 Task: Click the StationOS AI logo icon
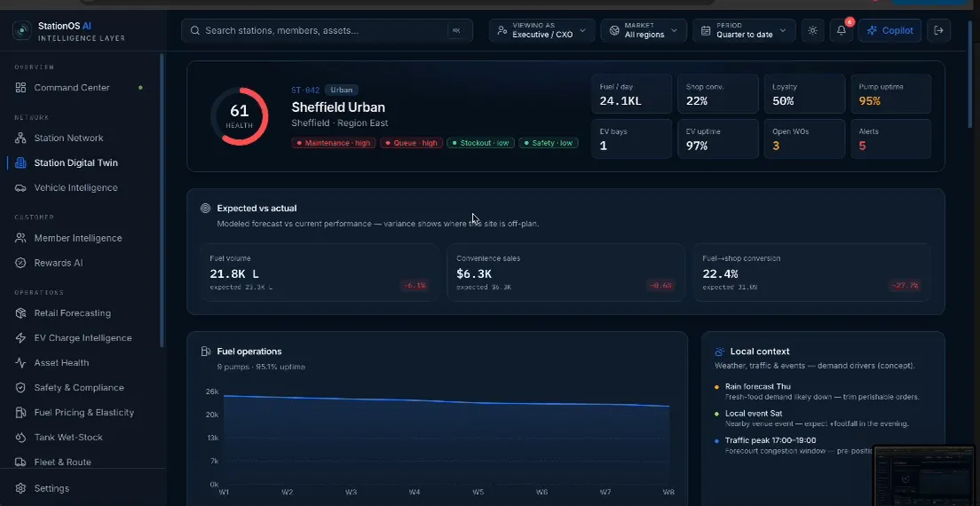[22, 30]
